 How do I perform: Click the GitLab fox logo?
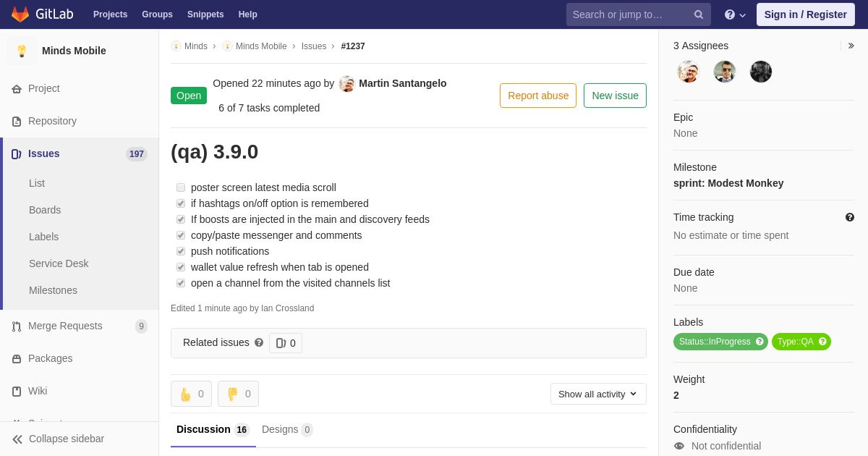point(20,14)
